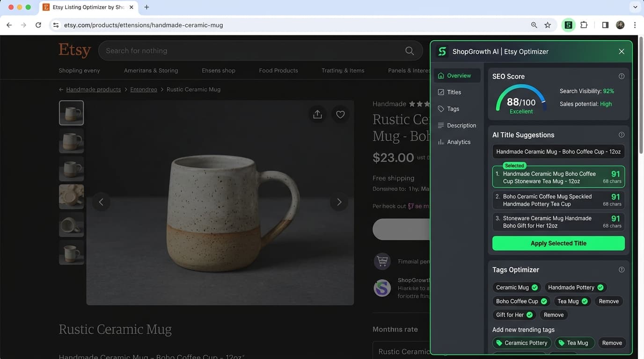Screen dimensions: 644x359
Task: Select the fourth product image thumbnail
Action: click(71, 197)
